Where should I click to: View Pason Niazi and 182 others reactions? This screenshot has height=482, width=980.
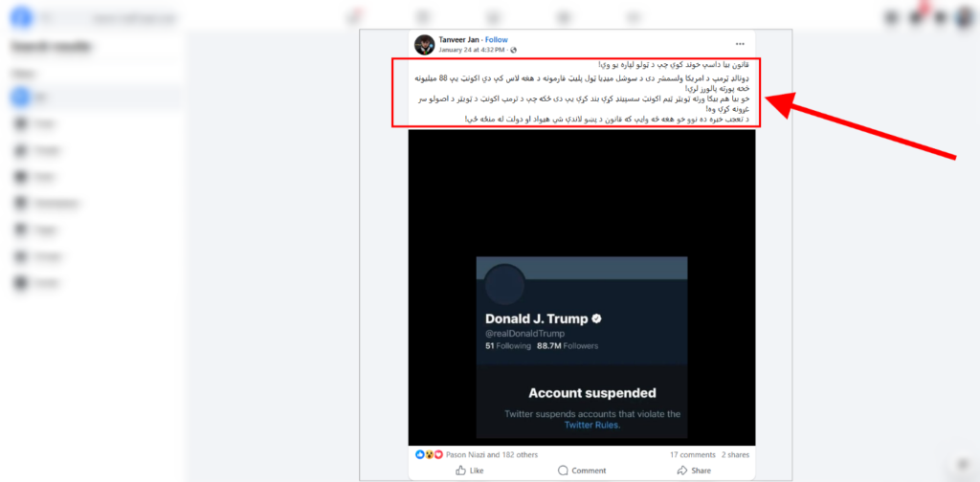pos(491,454)
